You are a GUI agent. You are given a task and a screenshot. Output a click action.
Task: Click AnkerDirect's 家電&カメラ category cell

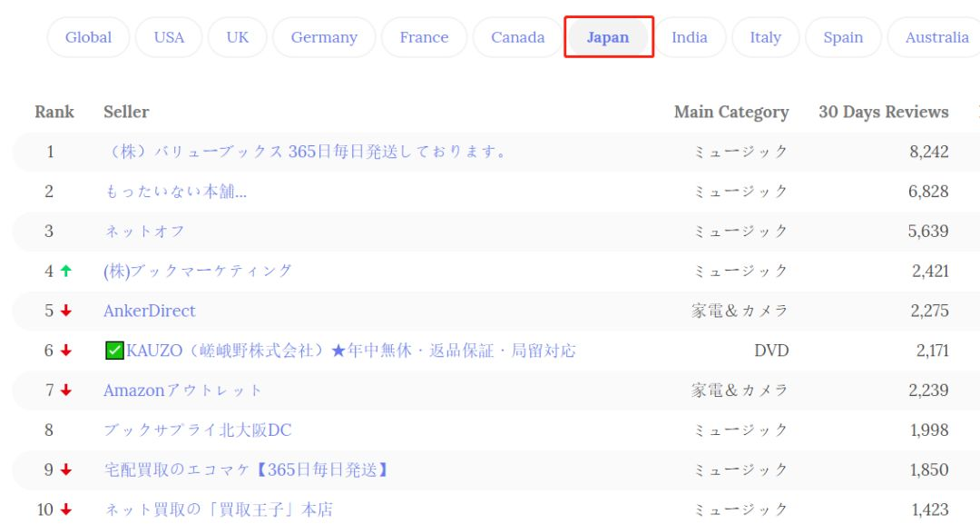[x=740, y=311]
